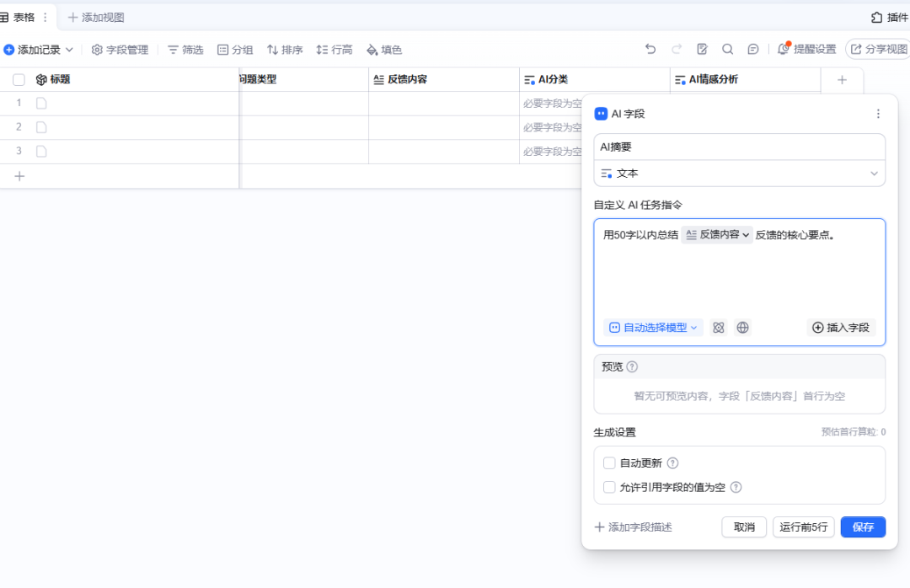Enable 自动更新 checkbox
910x588 pixels.
click(609, 463)
